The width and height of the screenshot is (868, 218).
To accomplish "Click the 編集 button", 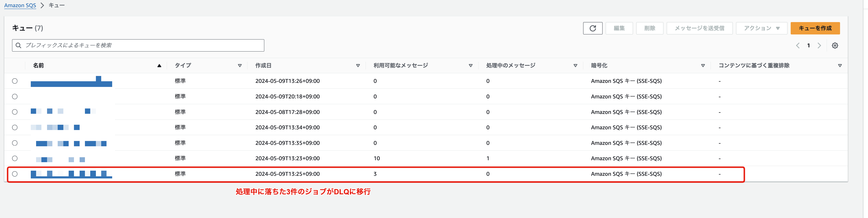I will 619,28.
